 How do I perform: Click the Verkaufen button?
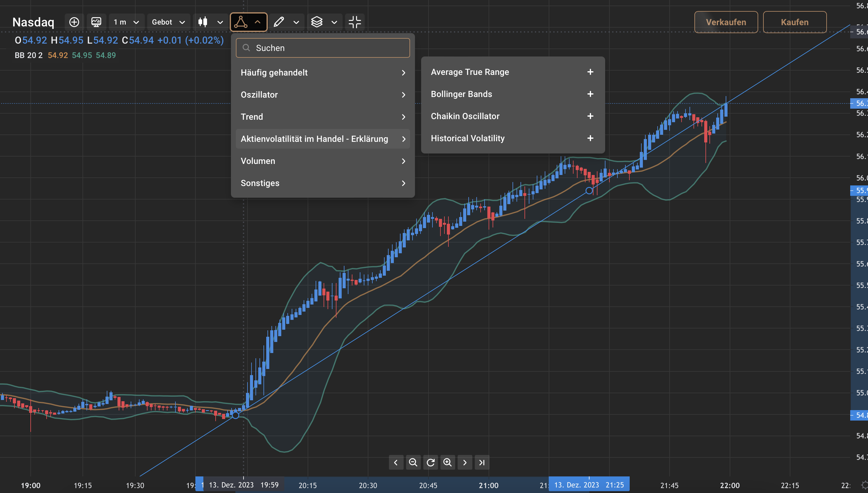click(726, 22)
